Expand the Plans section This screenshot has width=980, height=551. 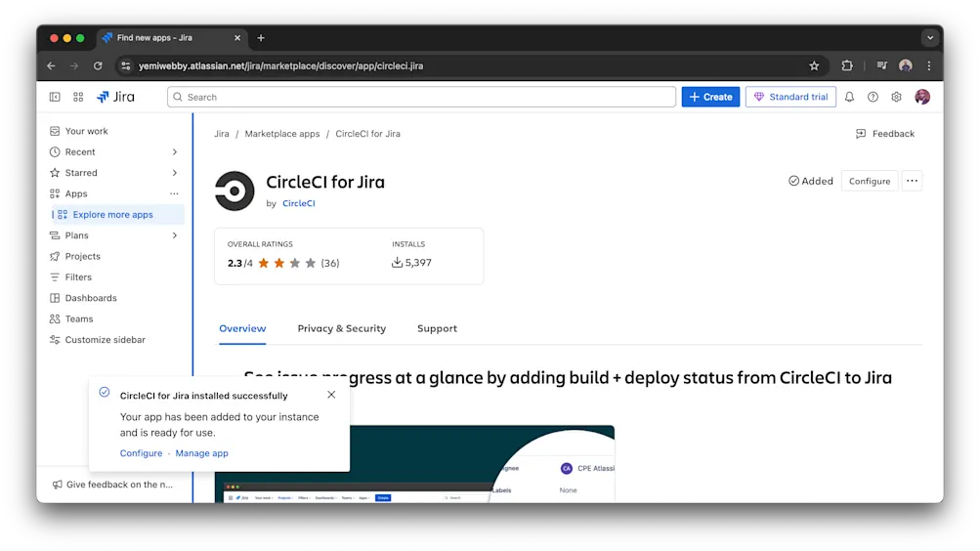pos(174,235)
